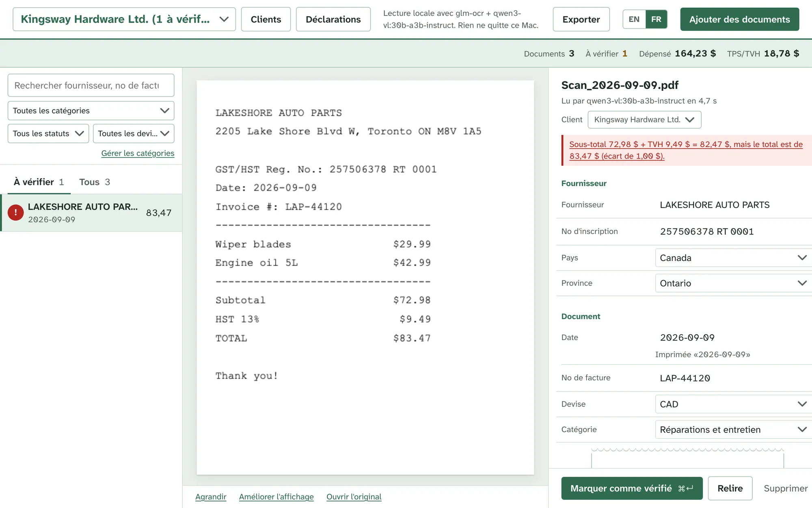Open the Gérer les catégories link
This screenshot has height=508, width=812.
click(138, 153)
